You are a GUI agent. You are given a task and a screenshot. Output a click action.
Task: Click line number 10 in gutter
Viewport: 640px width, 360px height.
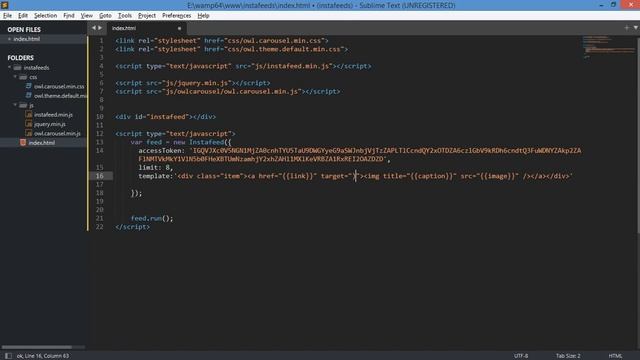[x=100, y=117]
